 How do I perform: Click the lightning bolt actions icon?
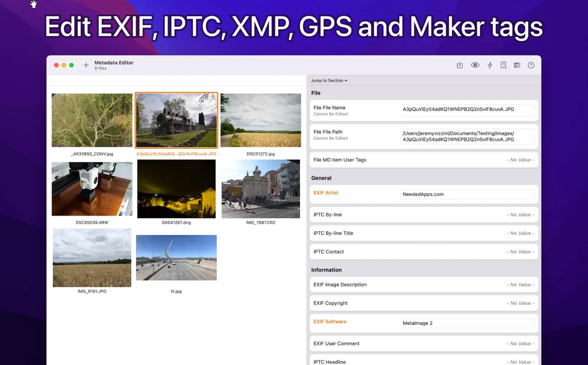tap(490, 65)
